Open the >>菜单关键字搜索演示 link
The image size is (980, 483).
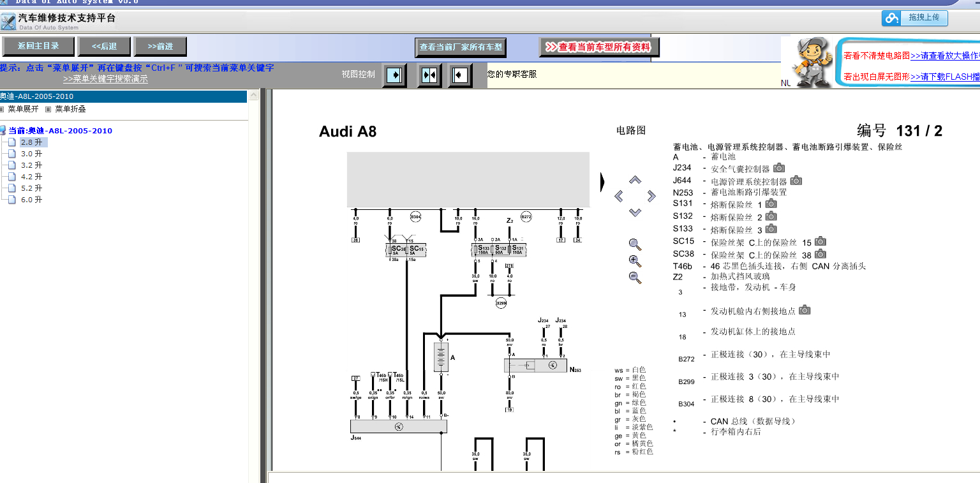tap(105, 79)
